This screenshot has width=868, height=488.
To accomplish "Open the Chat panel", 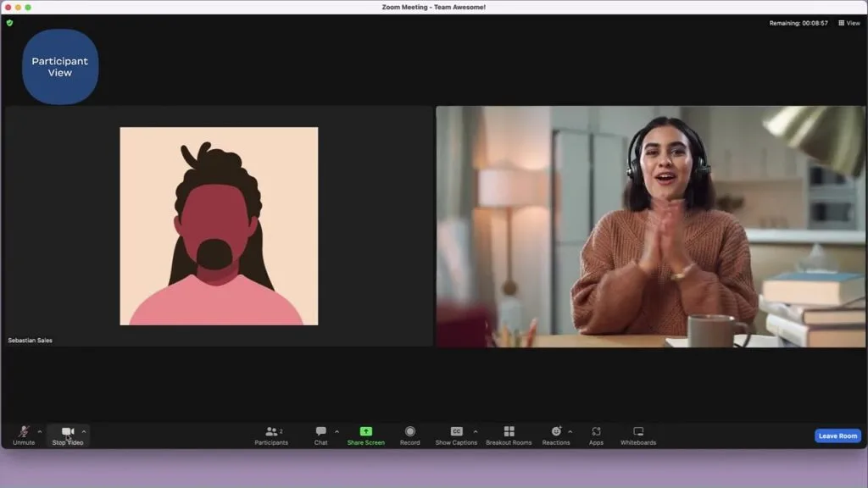I will tap(320, 432).
